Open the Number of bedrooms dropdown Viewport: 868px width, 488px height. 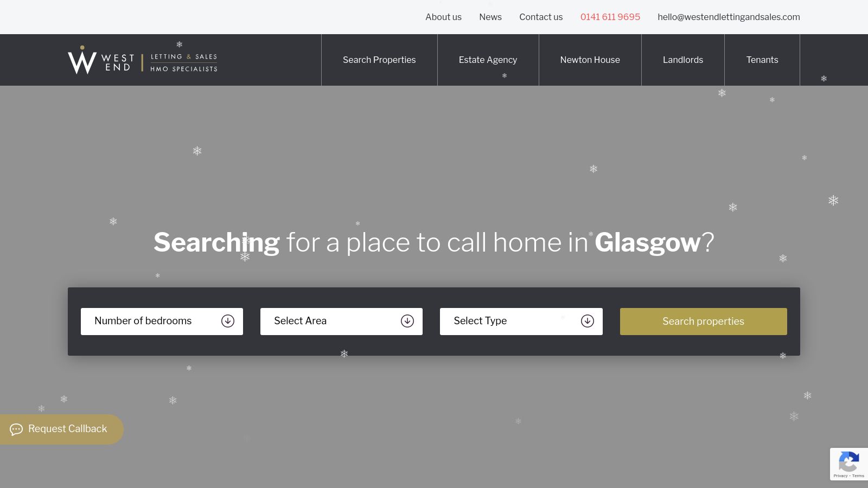(162, 321)
